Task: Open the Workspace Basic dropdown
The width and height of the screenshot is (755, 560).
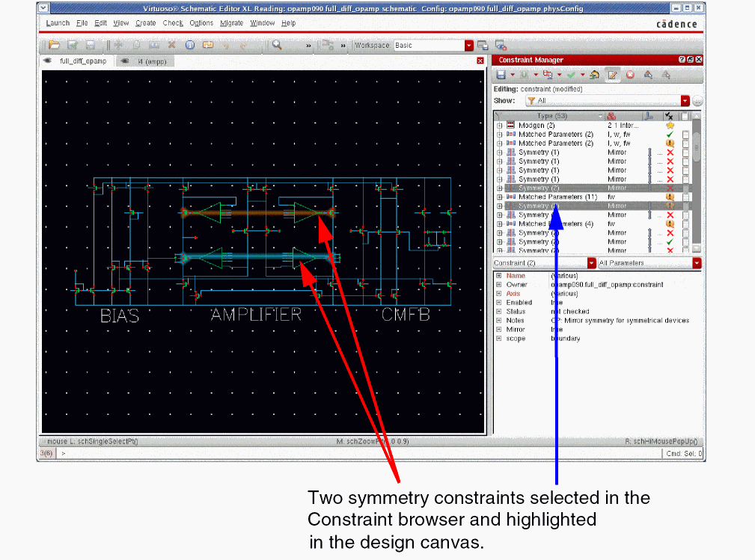Action: pos(469,45)
